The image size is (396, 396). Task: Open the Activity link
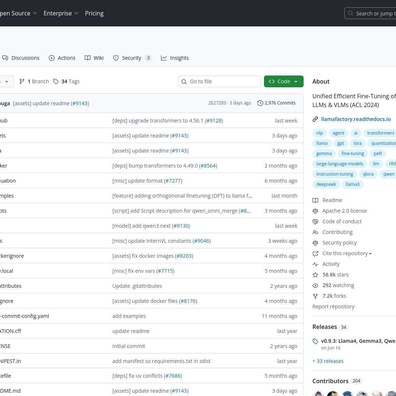tap(331, 264)
